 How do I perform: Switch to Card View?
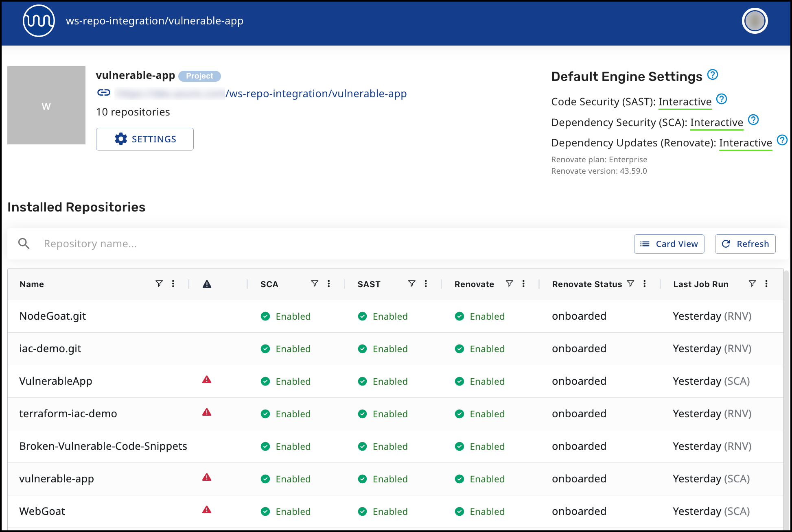click(669, 244)
